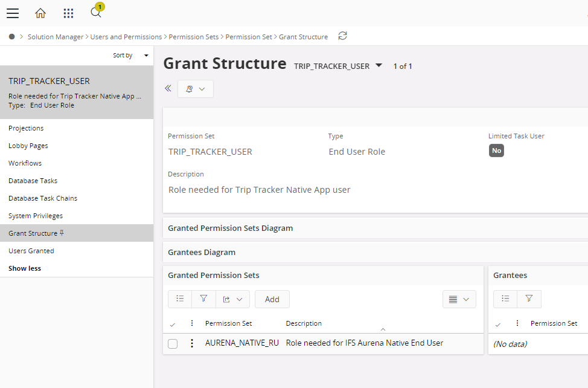Toggle select-all in Granted Permission Sets header

[173, 325]
